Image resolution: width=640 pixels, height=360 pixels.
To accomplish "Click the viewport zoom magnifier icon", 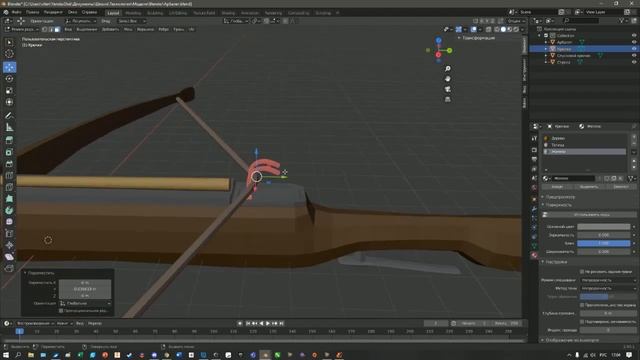I will click(x=448, y=69).
